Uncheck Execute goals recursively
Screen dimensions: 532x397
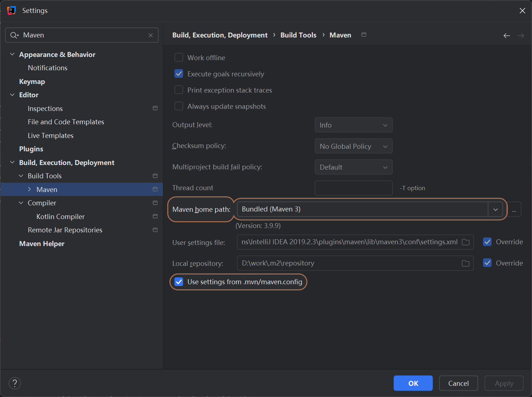click(x=179, y=74)
